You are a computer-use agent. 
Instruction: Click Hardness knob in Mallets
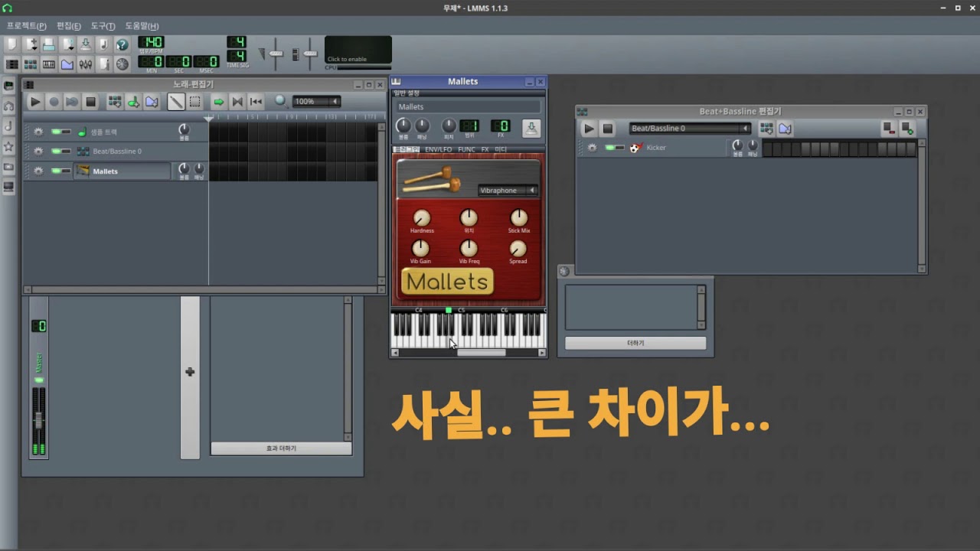tap(421, 218)
